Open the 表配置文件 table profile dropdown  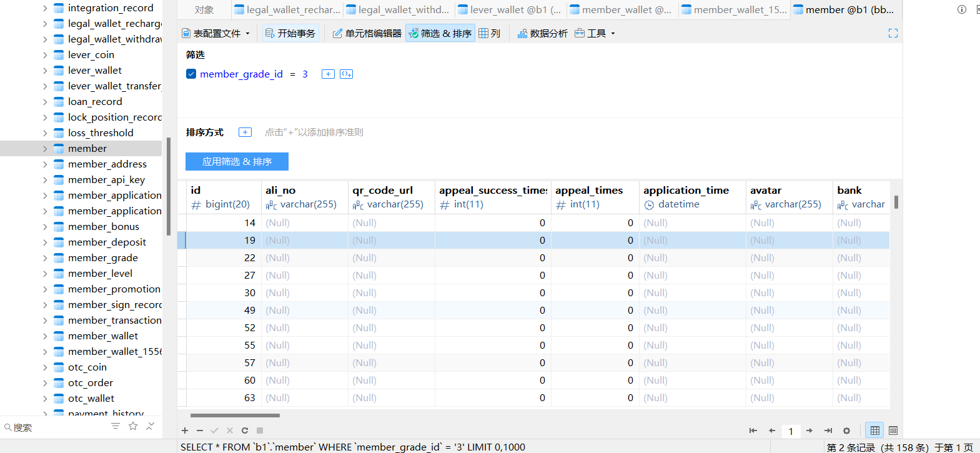pyautogui.click(x=215, y=33)
